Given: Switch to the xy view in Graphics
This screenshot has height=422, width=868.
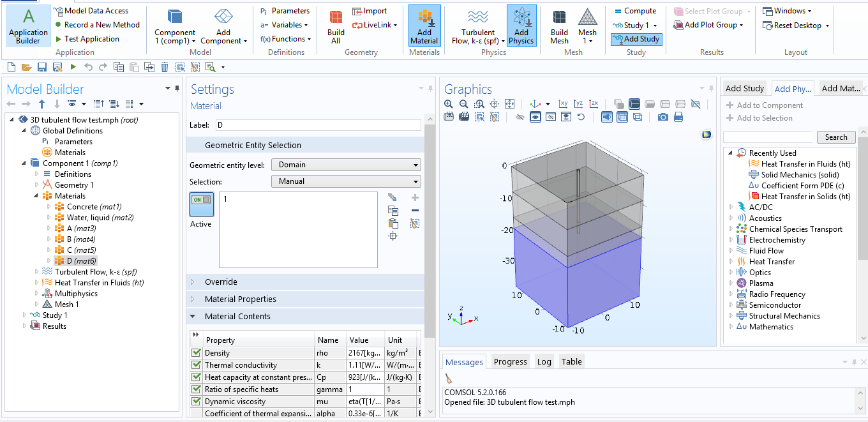Looking at the screenshot, I should [563, 103].
